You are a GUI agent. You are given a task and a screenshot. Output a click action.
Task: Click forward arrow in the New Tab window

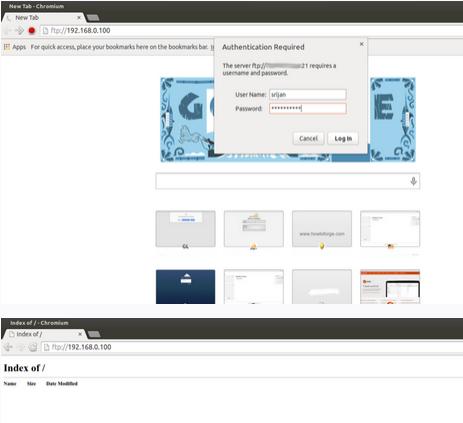click(x=20, y=31)
